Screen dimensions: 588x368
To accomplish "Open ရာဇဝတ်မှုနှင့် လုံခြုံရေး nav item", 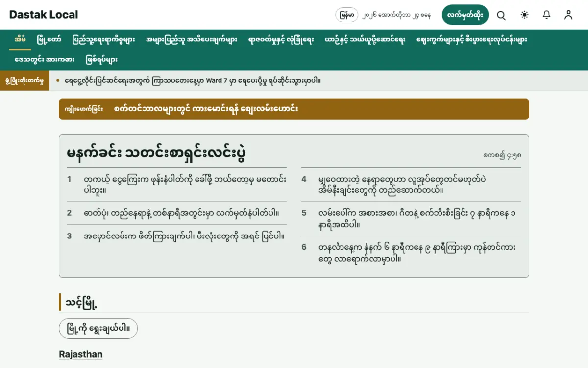I will coord(281,40).
